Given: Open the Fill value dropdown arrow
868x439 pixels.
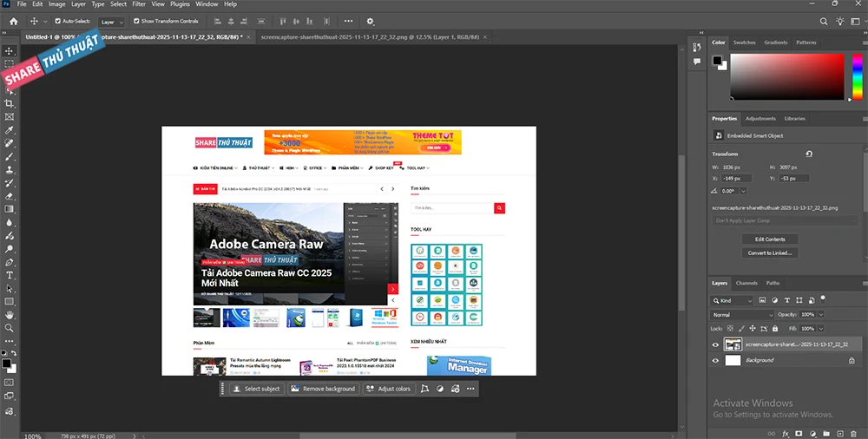Looking at the screenshot, I should point(821,328).
